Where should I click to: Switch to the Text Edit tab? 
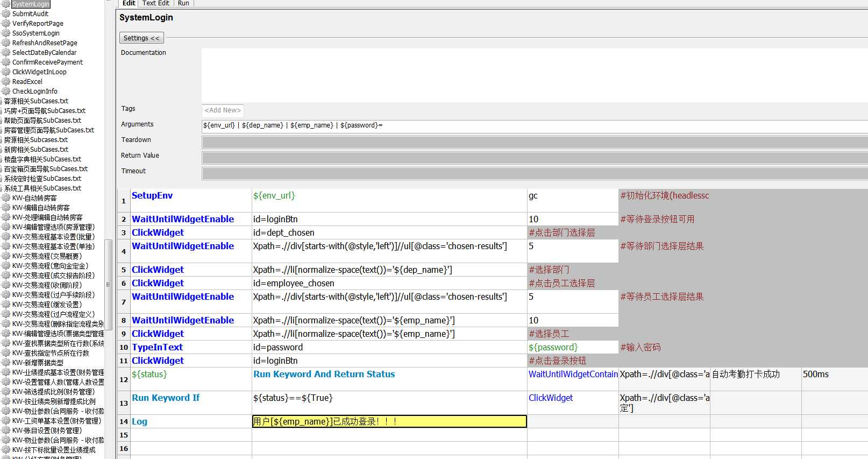coord(156,3)
